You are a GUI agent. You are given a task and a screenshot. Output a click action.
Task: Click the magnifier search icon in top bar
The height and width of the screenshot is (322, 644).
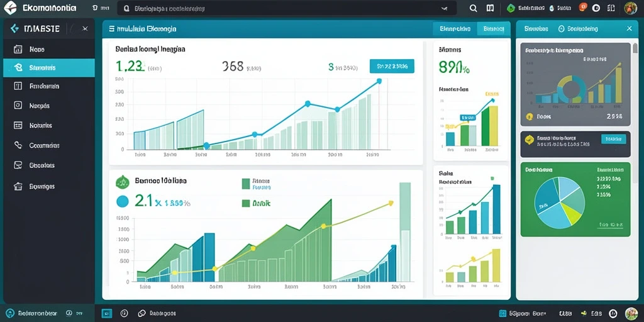click(473, 8)
